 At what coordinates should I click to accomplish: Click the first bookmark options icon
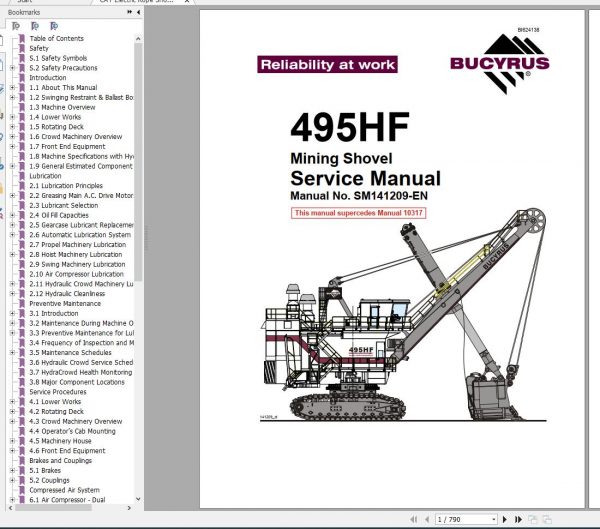pos(16,26)
